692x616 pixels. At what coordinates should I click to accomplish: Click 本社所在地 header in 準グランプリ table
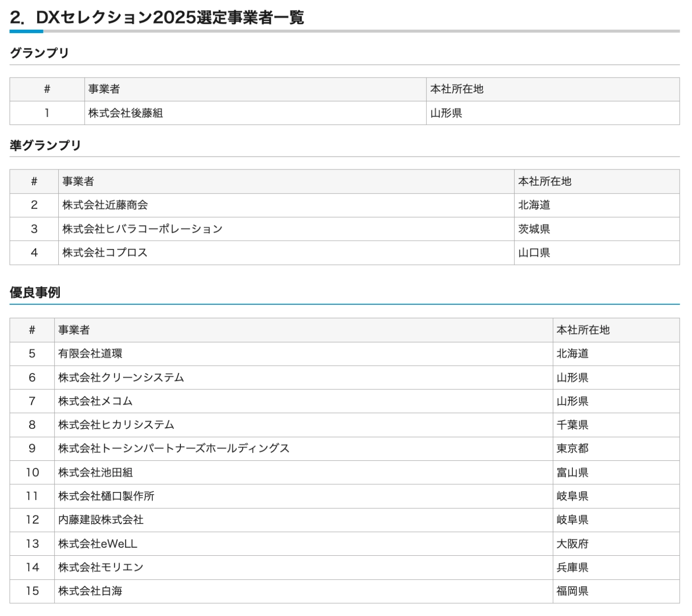point(597,181)
